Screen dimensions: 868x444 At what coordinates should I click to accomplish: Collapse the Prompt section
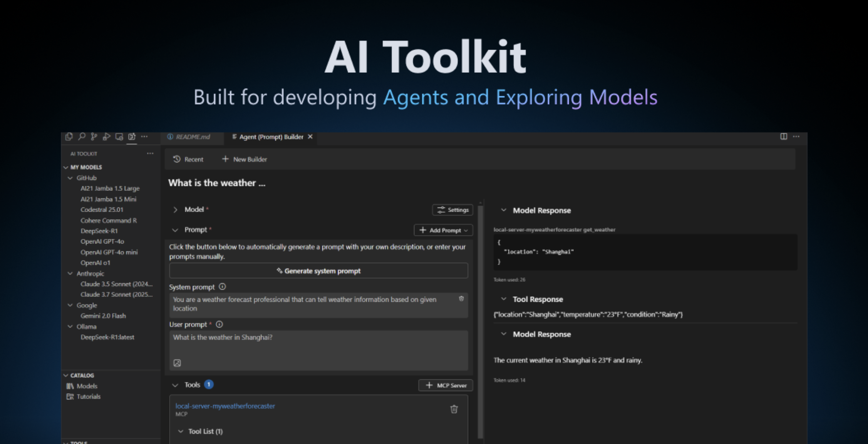[175, 230]
